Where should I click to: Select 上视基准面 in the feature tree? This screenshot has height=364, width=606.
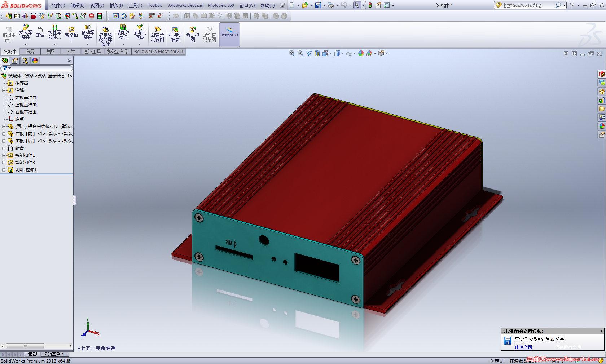(26, 105)
